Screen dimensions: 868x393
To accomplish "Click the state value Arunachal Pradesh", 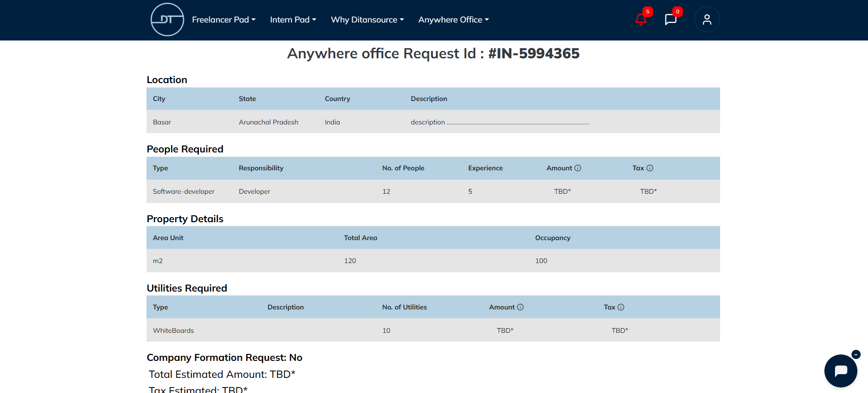I will click(x=269, y=122).
